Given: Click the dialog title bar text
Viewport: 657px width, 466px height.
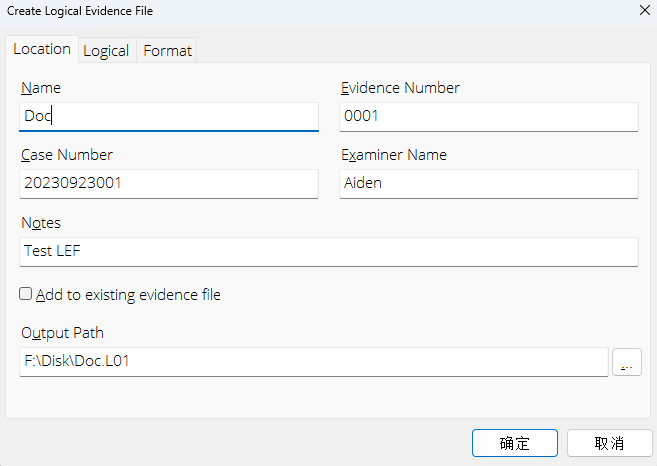Looking at the screenshot, I should point(81,10).
